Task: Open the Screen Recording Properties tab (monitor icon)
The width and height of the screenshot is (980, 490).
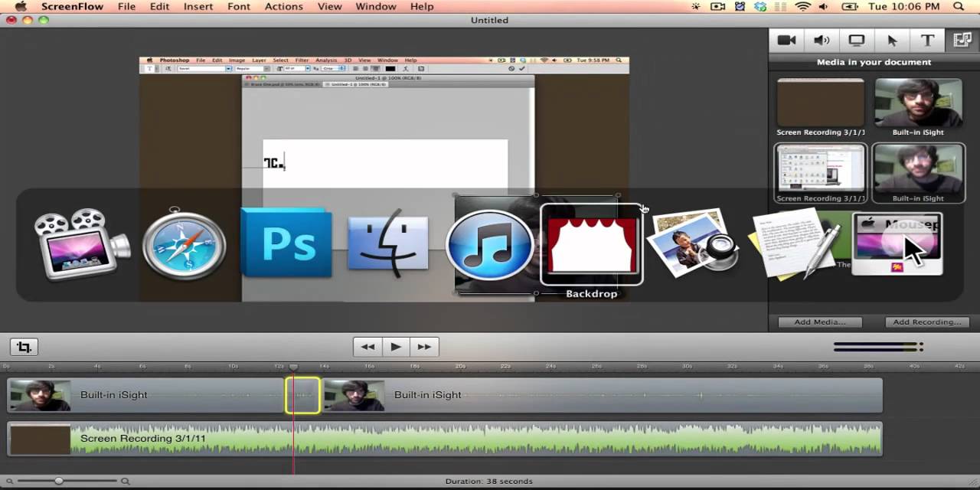Action: click(x=857, y=41)
